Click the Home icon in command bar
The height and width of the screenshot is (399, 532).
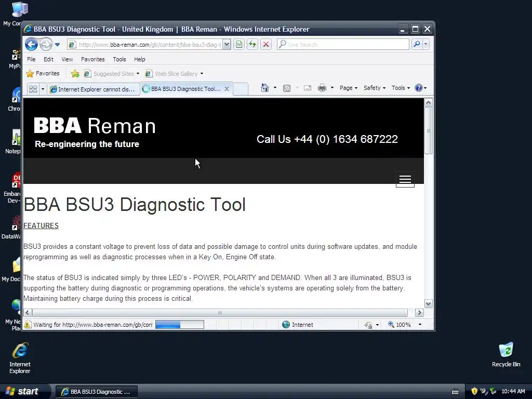264,88
